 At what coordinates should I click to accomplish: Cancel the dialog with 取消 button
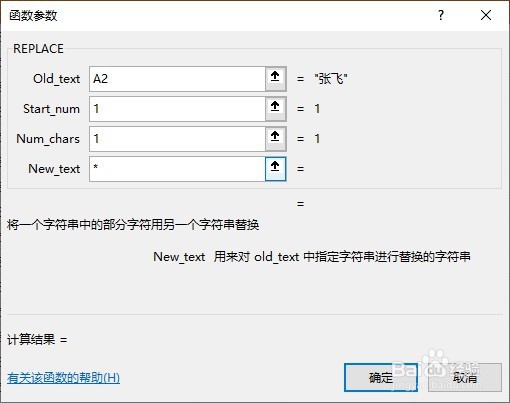click(x=465, y=377)
